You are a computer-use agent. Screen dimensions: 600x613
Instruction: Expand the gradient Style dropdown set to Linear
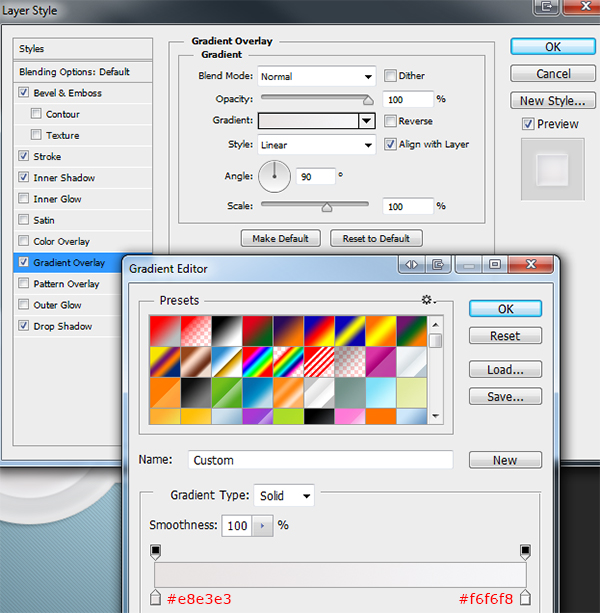pyautogui.click(x=316, y=145)
